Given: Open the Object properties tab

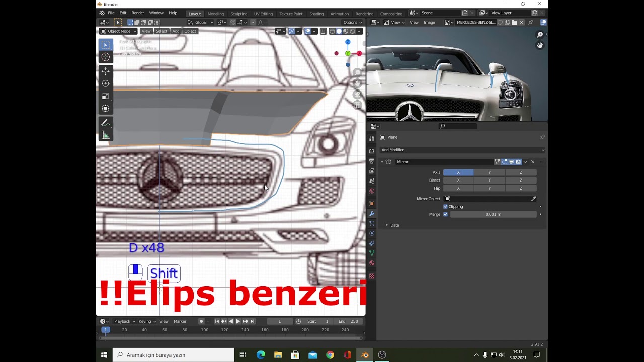Looking at the screenshot, I should [x=372, y=204].
